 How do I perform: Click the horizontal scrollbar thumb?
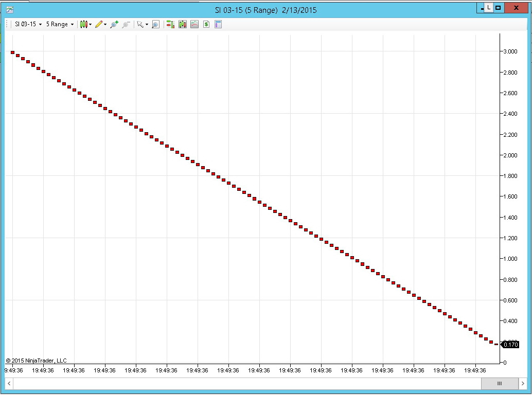(500, 384)
